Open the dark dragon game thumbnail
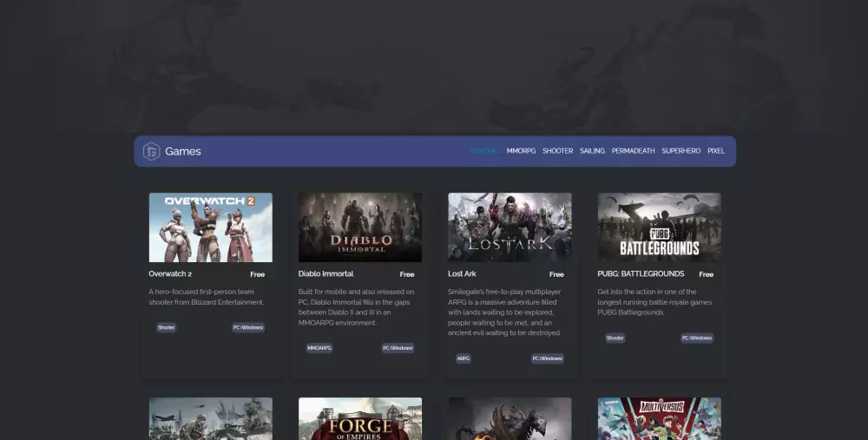868x440 pixels. pos(510,418)
